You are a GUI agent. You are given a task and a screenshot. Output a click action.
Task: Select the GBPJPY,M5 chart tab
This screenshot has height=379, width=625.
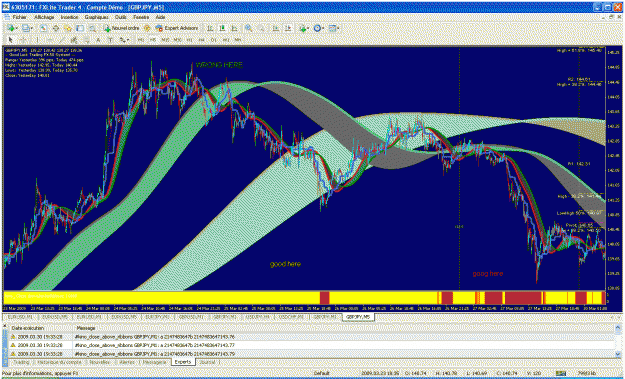click(x=358, y=317)
